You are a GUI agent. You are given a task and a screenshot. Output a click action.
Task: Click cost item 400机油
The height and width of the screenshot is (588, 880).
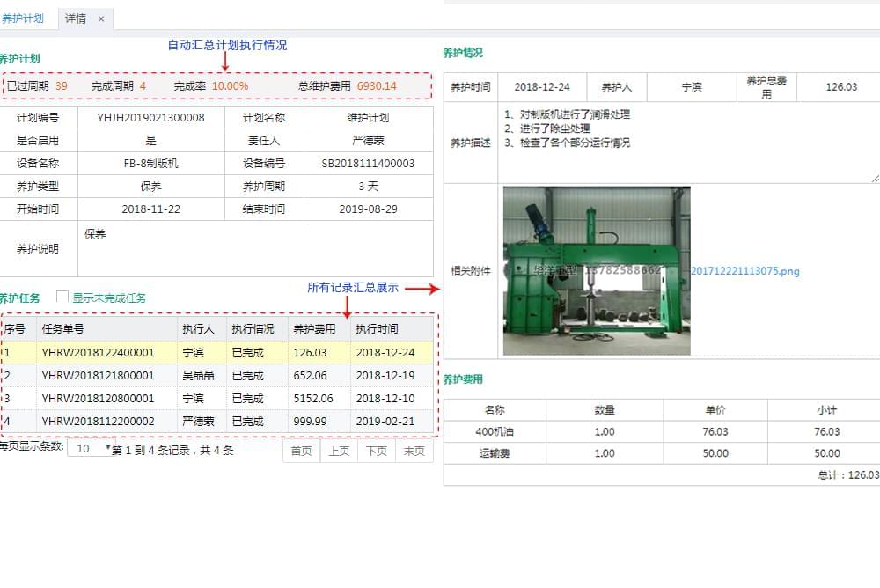pos(495,431)
